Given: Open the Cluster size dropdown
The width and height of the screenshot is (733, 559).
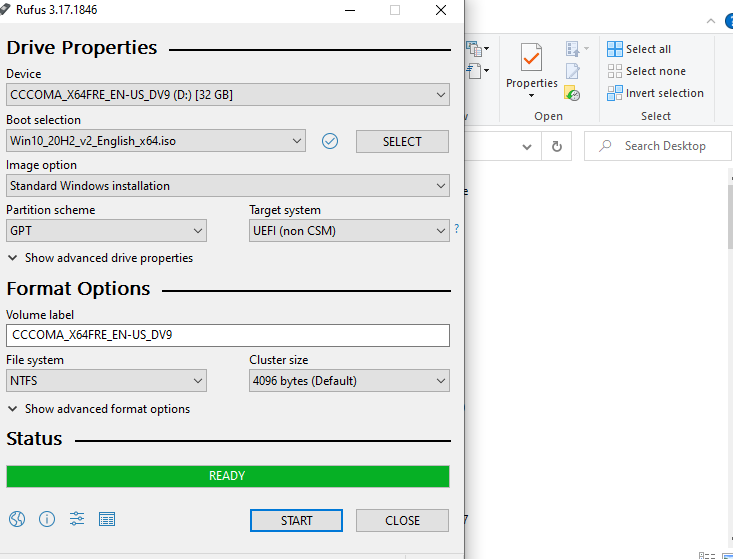Looking at the screenshot, I should click(349, 381).
